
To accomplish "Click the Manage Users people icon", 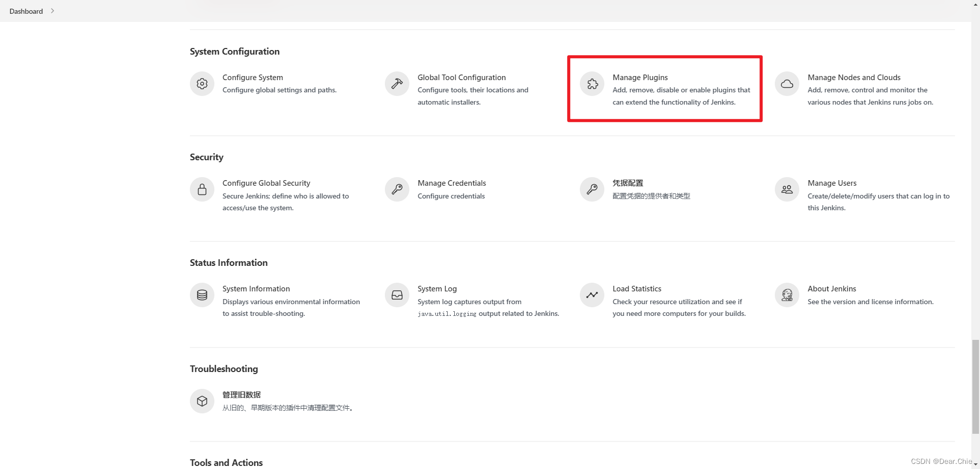I will [x=787, y=189].
